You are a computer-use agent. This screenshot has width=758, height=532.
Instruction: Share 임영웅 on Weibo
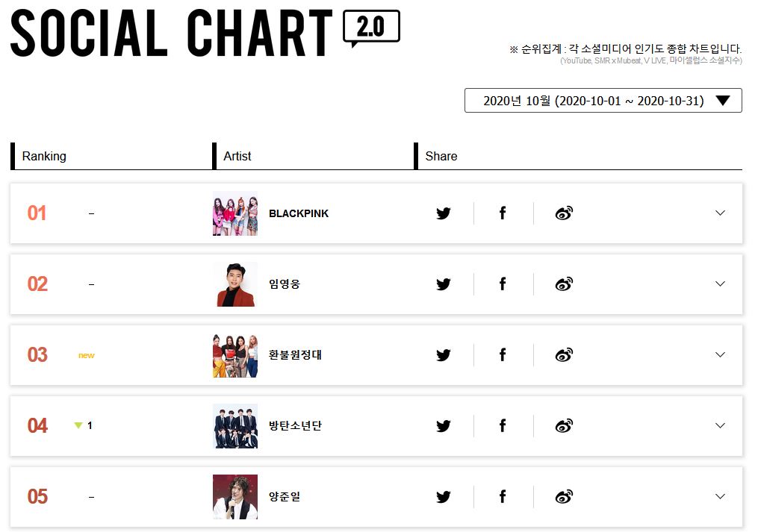564,284
